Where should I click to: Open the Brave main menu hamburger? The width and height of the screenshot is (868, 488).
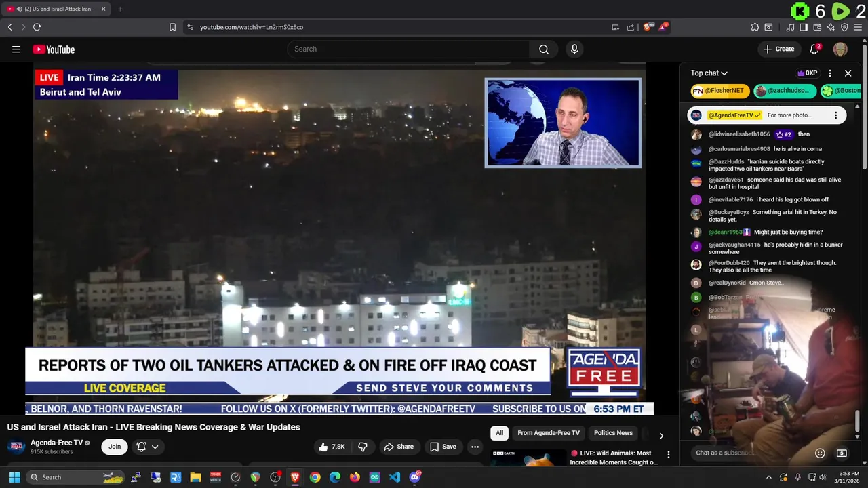click(858, 27)
